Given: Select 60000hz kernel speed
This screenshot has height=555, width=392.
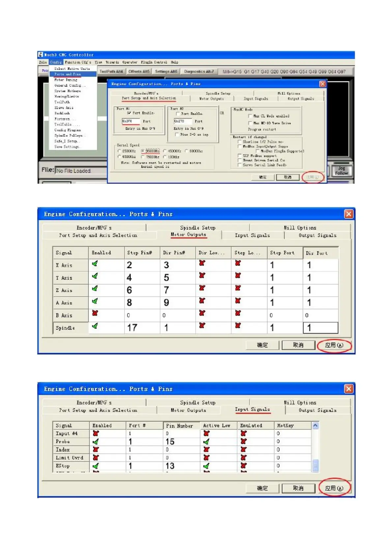Looking at the screenshot, I should (x=186, y=151).
